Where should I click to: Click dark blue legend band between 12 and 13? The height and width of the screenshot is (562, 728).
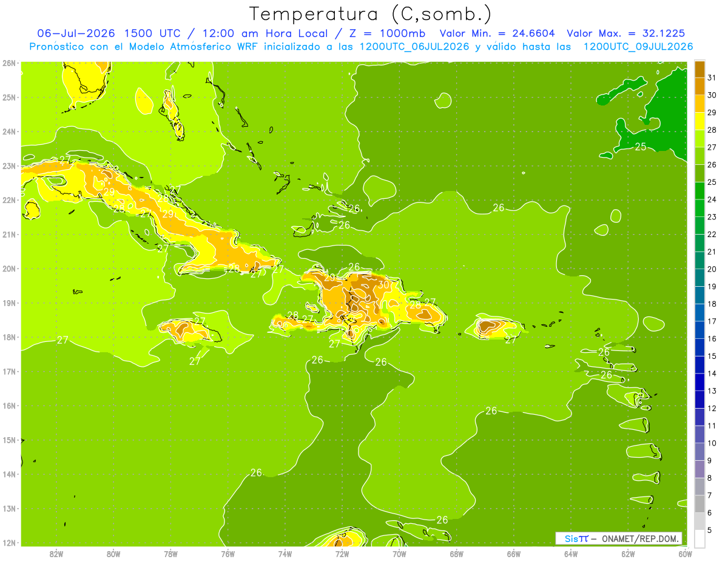[x=699, y=400]
